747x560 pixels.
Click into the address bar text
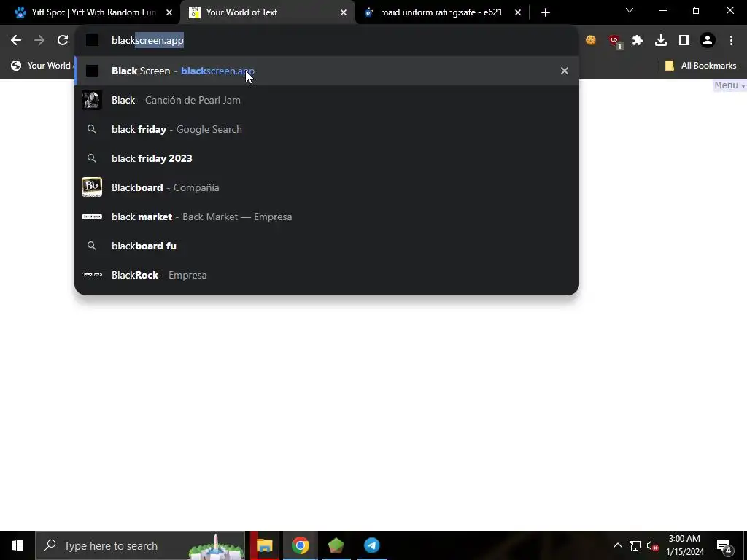pos(147,41)
